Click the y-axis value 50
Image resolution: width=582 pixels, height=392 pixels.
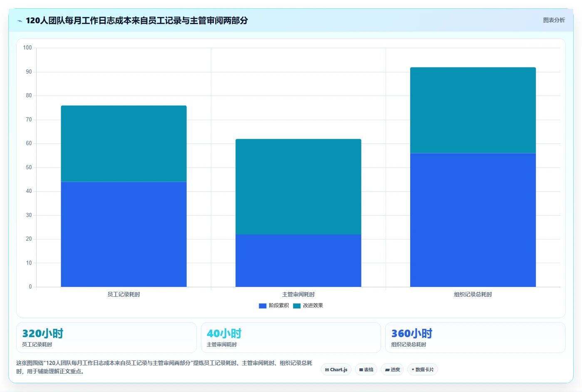click(x=29, y=168)
